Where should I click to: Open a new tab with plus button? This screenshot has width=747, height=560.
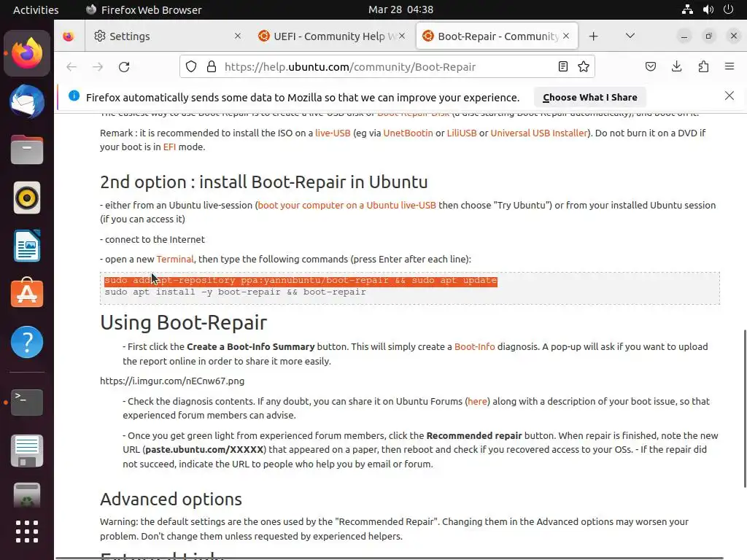click(x=594, y=36)
